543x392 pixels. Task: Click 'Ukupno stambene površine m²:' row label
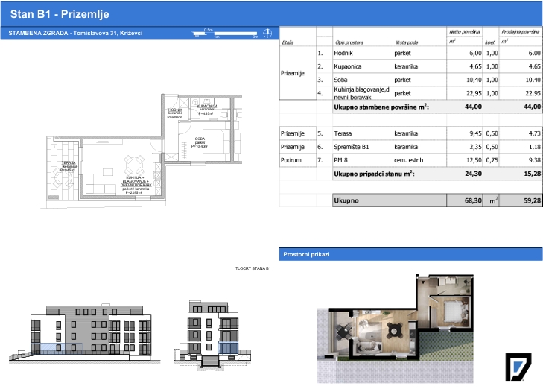click(x=381, y=107)
